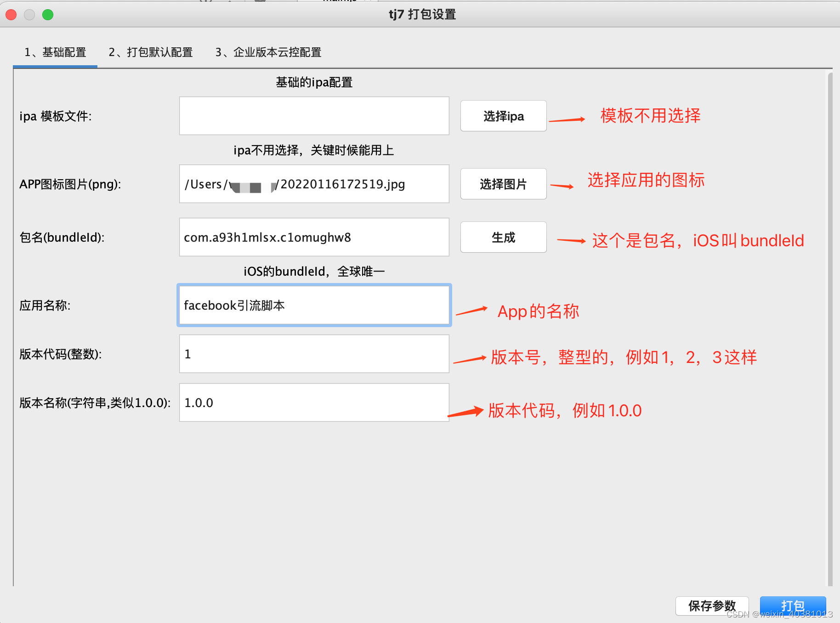
Task: Click the bundleId field showing com.a93h1mlsx.c1omughw8
Action: pos(314,237)
